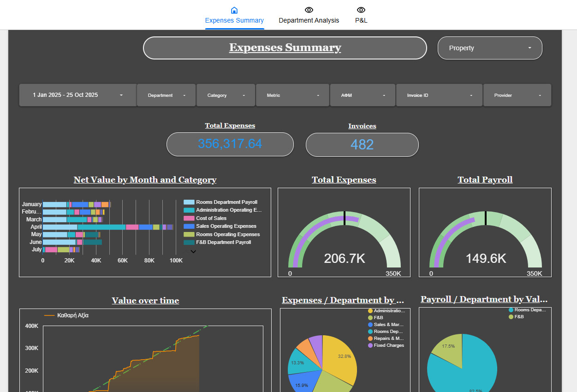Open the date range picker dropdown
The image size is (577, 392).
78,95
